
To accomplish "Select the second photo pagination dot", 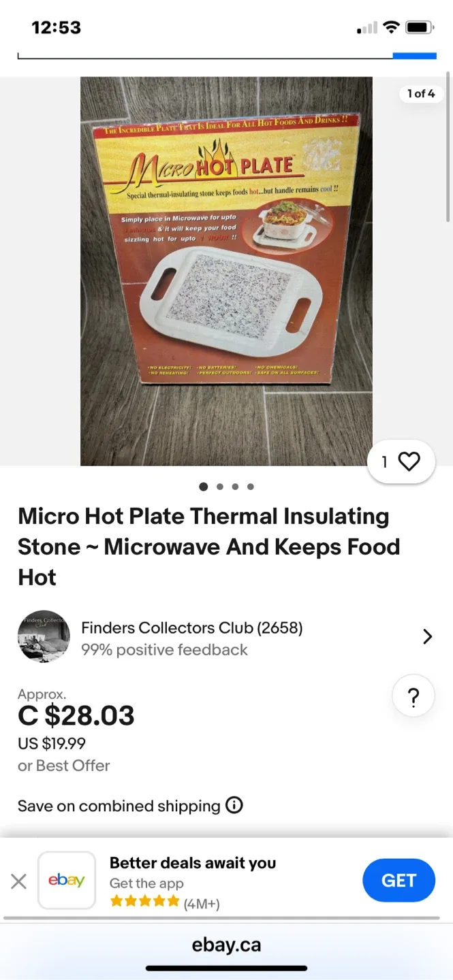I will click(219, 487).
